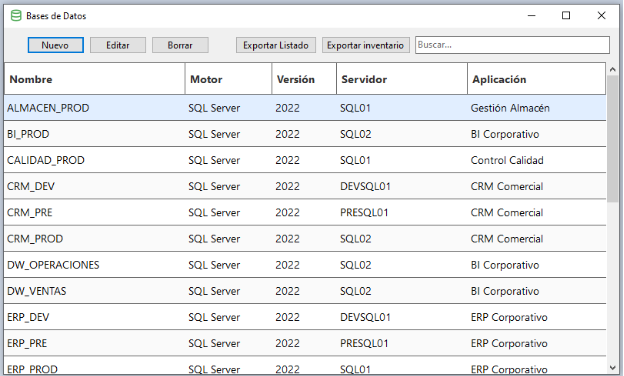Select the ERP_PRE row

[x=305, y=343]
